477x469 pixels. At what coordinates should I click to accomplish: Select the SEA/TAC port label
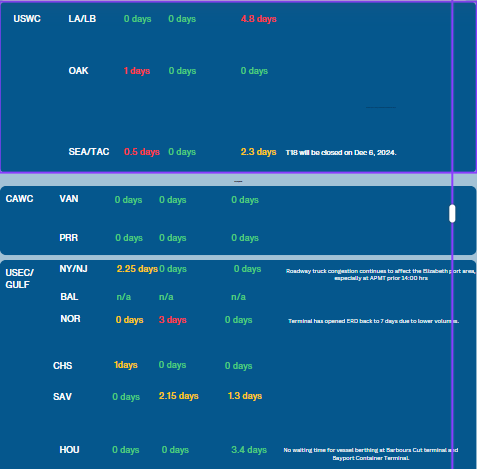(x=89, y=152)
